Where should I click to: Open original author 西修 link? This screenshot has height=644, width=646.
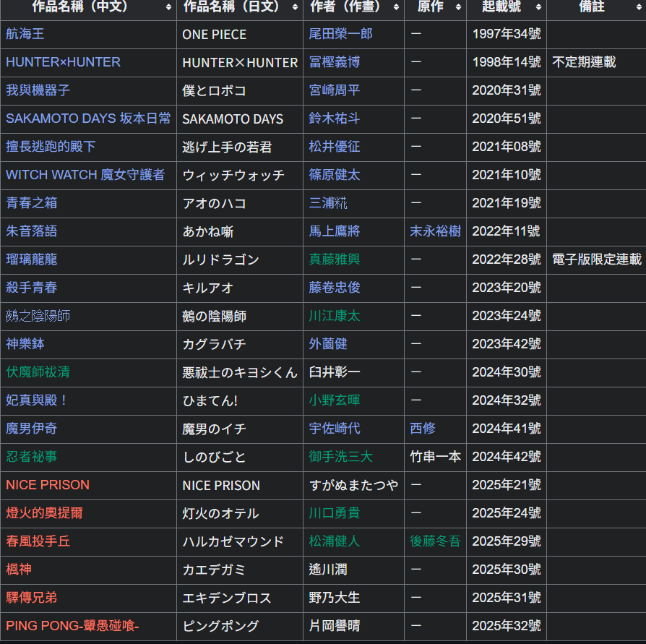coord(423,429)
